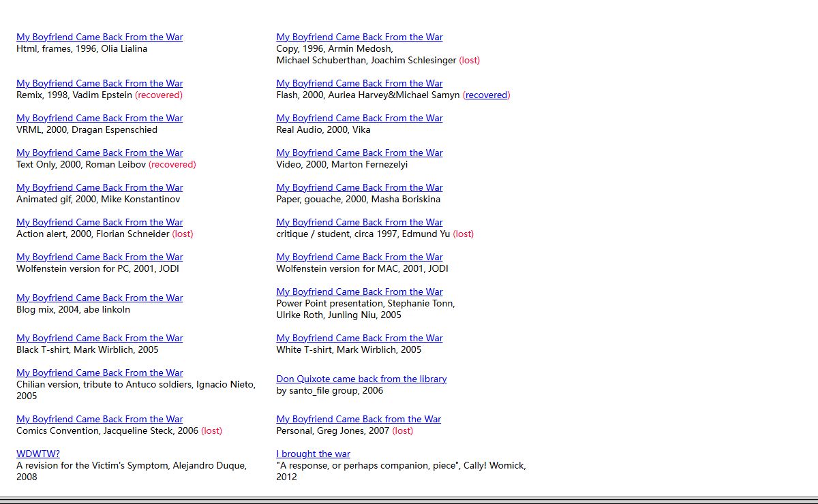Viewport: 818px width, 504px height.
Task: Open the 'I brought the war' link
Action: 313,454
